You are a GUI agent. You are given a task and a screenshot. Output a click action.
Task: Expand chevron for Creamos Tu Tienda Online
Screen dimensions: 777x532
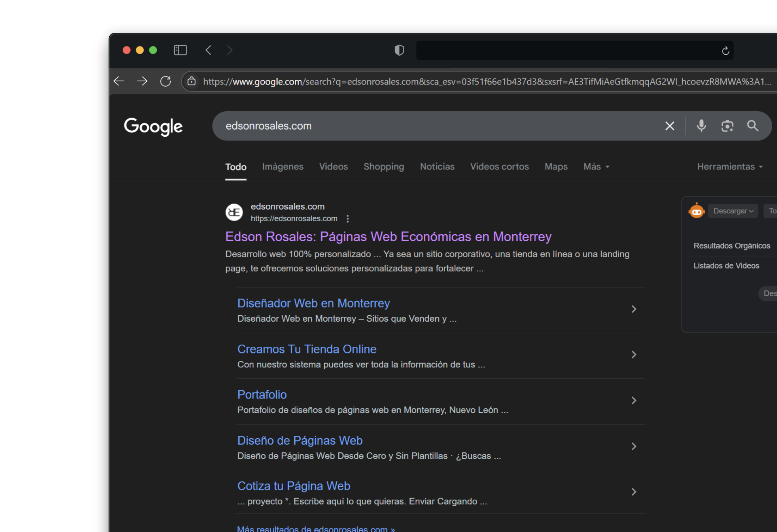[634, 355]
